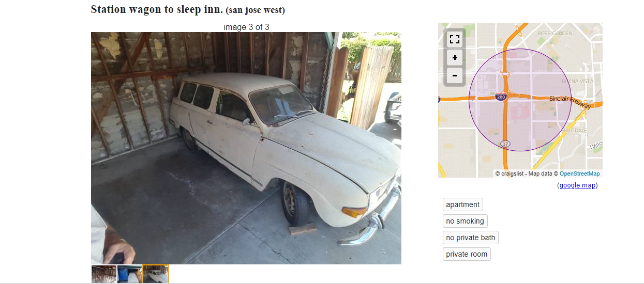This screenshot has width=644, height=284.
Task: Click the Route 17 shield on map
Action: (504, 144)
